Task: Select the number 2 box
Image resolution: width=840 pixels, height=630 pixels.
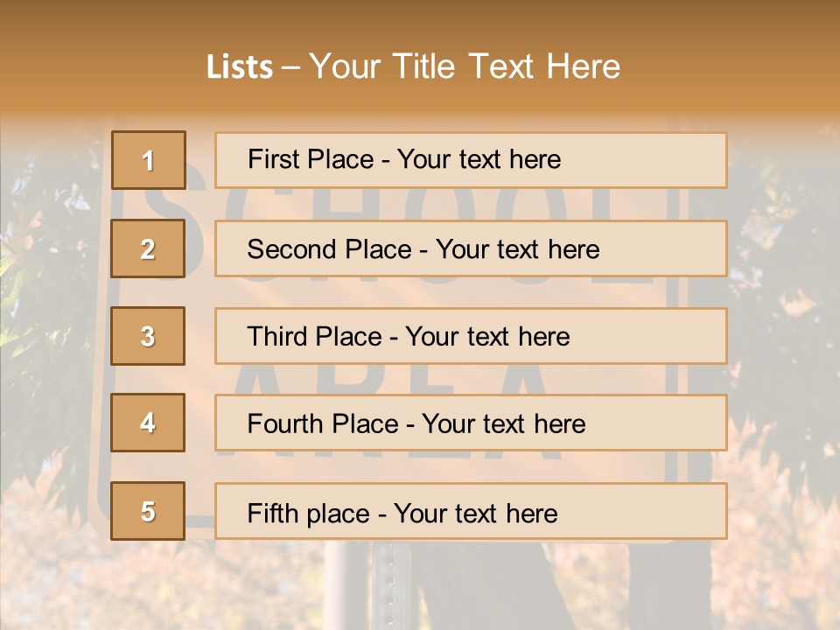Action: (149, 248)
